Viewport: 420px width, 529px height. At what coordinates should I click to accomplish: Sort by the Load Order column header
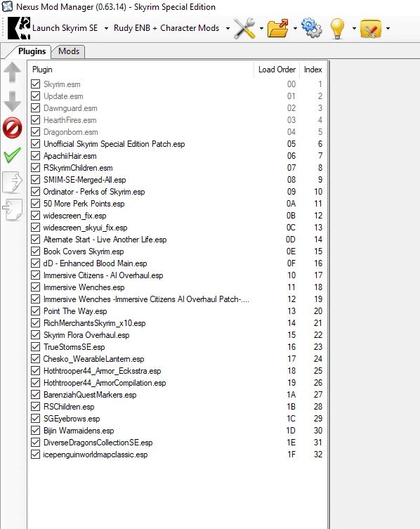pos(277,70)
